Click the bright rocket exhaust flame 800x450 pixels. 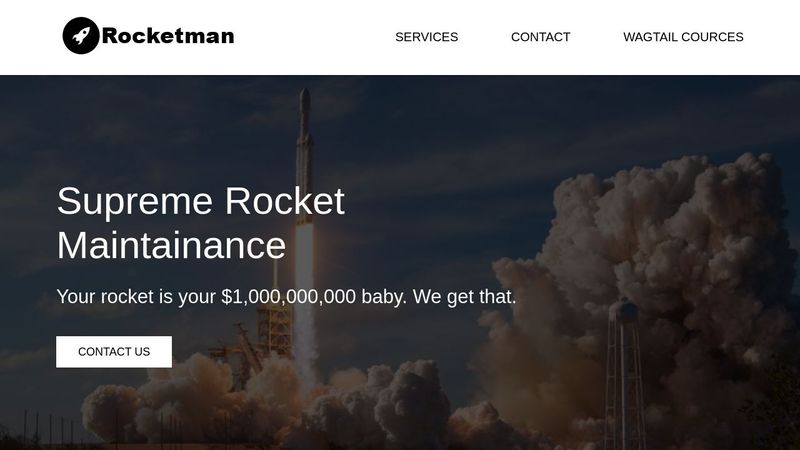tap(304, 265)
